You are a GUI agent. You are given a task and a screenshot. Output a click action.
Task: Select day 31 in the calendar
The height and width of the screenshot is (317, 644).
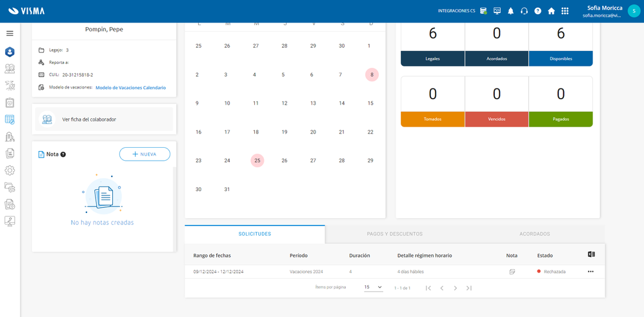click(227, 190)
